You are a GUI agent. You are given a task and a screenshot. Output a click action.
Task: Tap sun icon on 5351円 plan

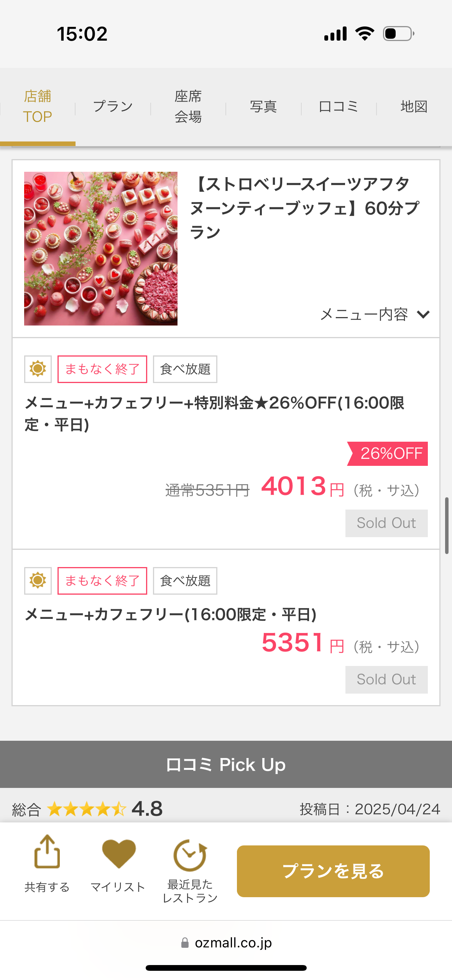click(x=38, y=580)
